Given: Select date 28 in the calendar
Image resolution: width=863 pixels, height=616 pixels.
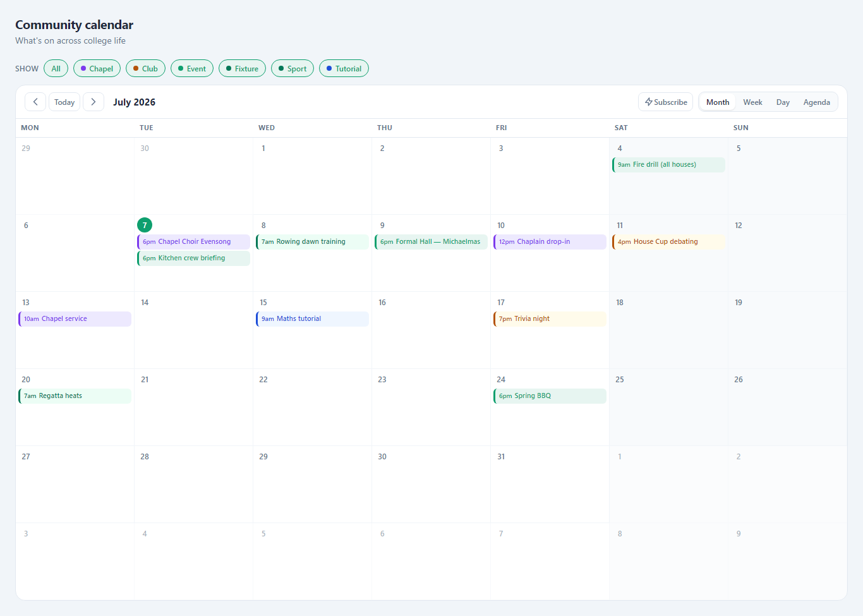Looking at the screenshot, I should pyautogui.click(x=145, y=457).
